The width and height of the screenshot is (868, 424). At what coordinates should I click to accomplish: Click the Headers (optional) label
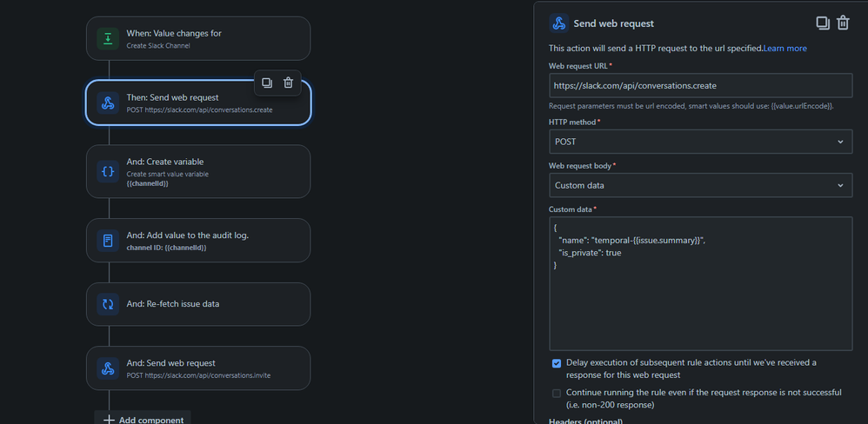click(x=585, y=421)
